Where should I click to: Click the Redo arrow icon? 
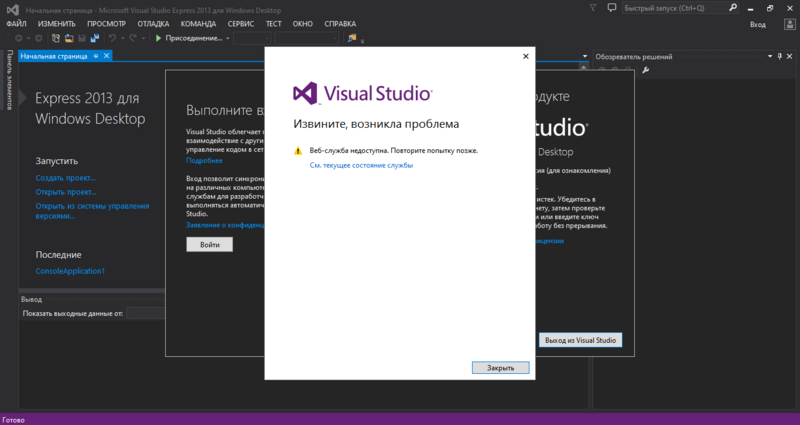pyautogui.click(x=133, y=38)
